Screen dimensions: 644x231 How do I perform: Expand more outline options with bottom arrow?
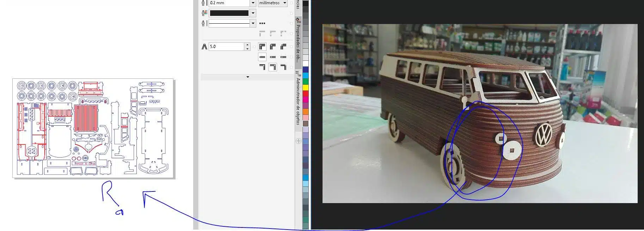[x=247, y=77]
